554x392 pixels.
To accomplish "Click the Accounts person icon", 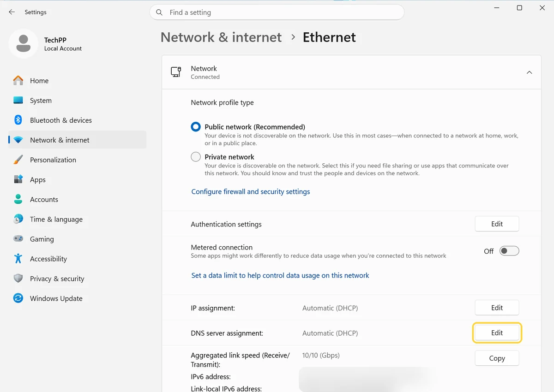I will [18, 199].
